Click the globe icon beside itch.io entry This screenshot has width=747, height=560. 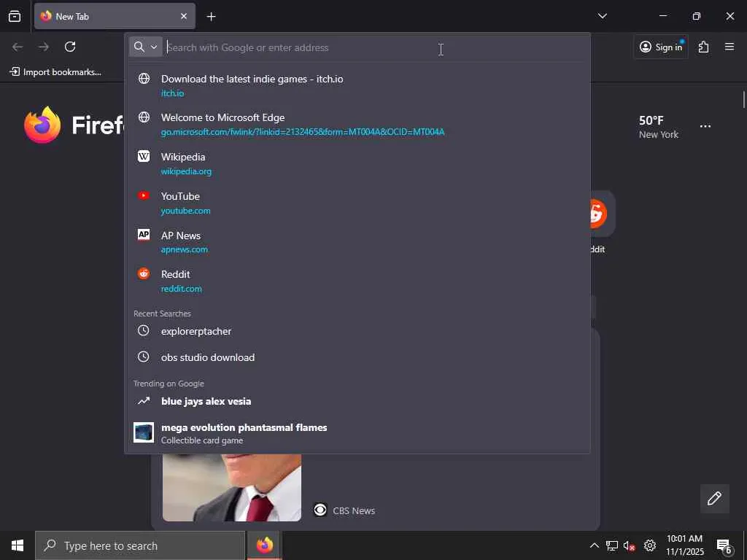[x=144, y=78]
